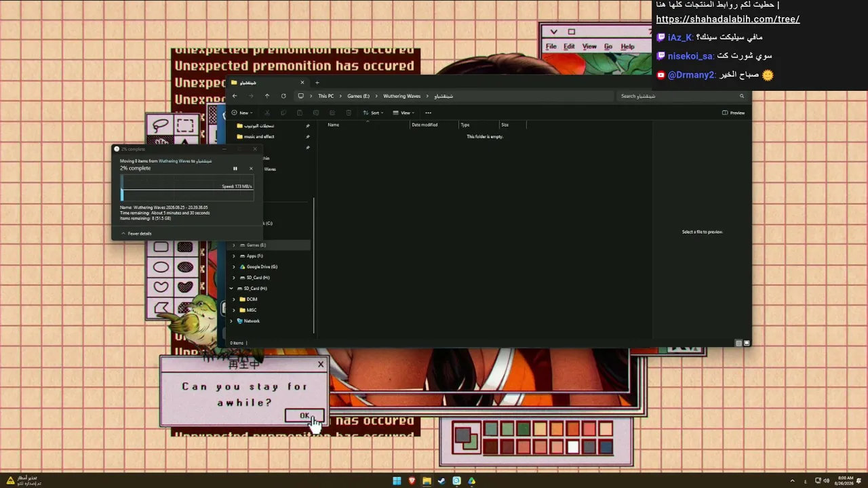Switch Explorer to large icons layout icon
The image size is (868, 488).
[x=747, y=343]
